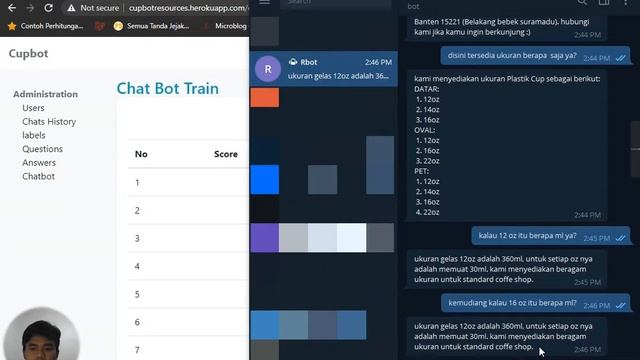
Task: Open the labels admin page
Action: 33,135
